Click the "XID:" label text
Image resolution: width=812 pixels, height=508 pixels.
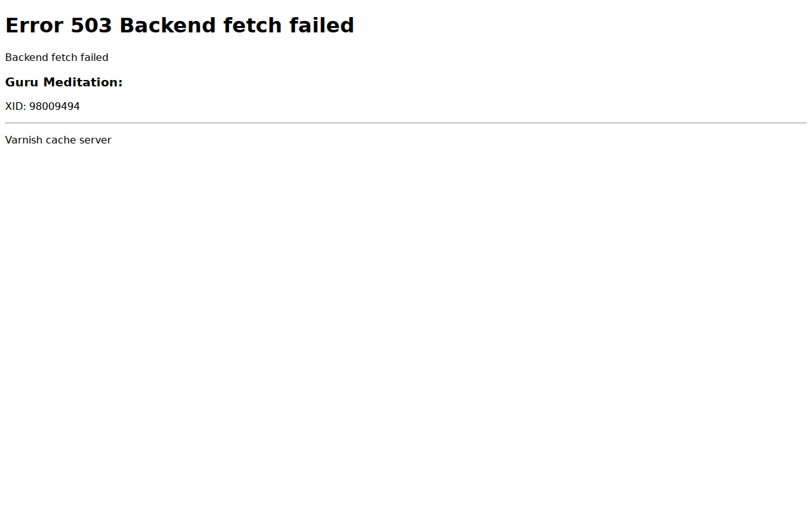pos(16,106)
